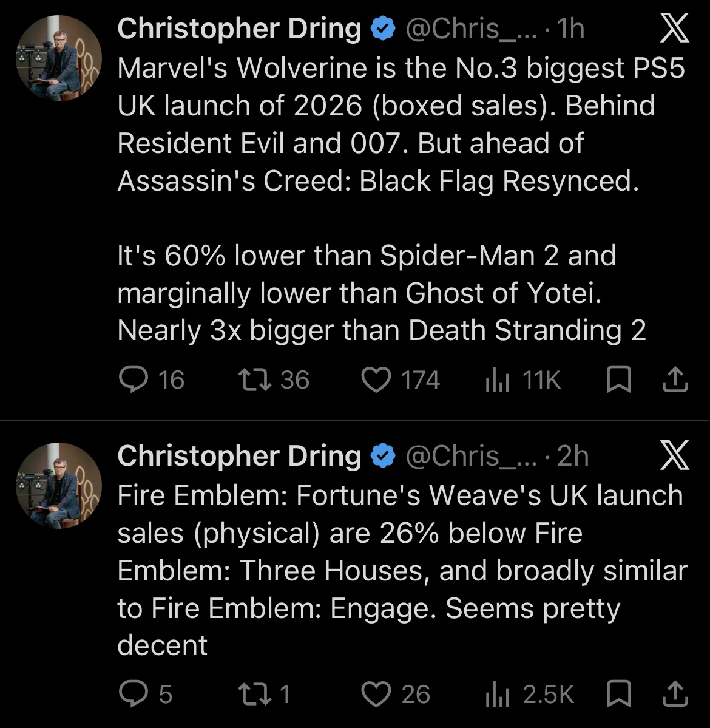Open Christopher Dring's name on the Wolverine tweet
The image size is (710, 728).
pos(239,29)
